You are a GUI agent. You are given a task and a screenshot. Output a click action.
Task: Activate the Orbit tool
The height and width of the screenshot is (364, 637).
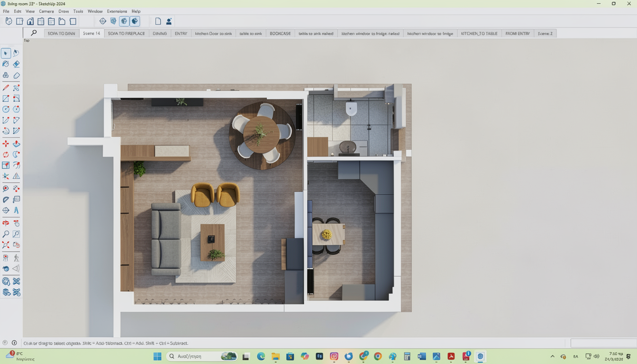click(x=6, y=223)
